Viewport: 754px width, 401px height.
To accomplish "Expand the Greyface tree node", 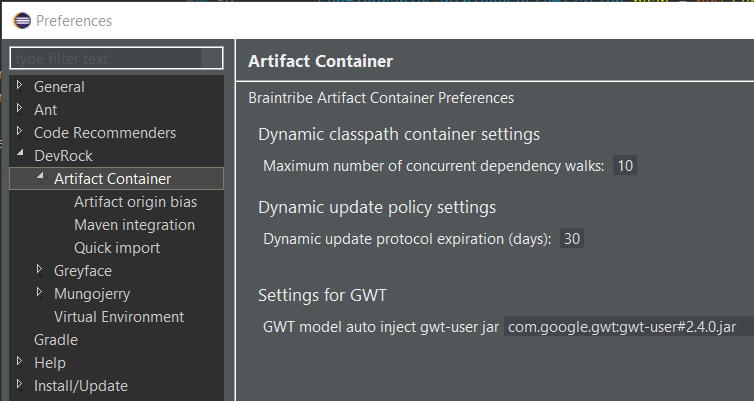I will (39, 270).
